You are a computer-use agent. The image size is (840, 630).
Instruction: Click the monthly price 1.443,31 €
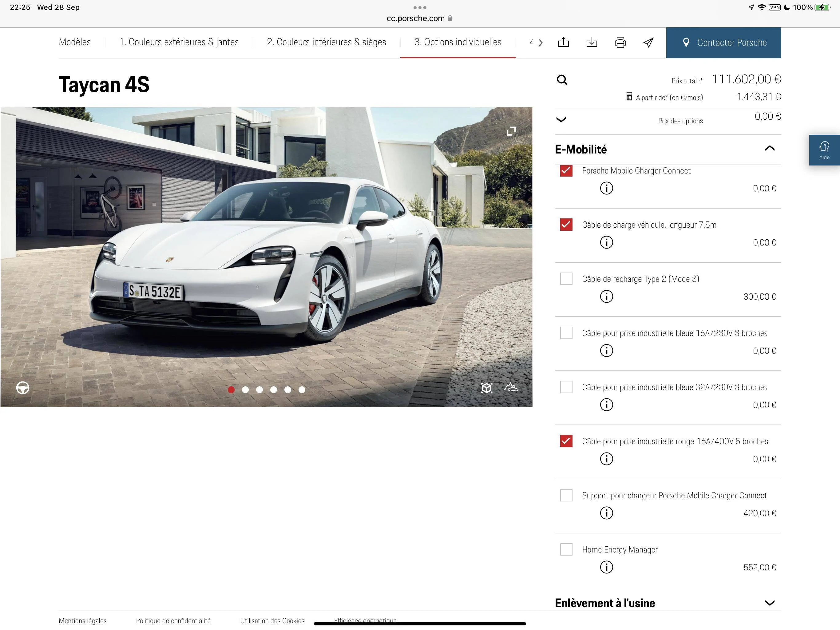pos(759,97)
